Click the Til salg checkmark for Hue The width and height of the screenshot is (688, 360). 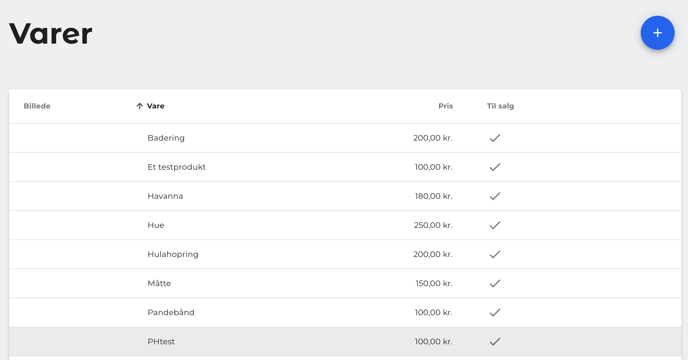coord(495,225)
